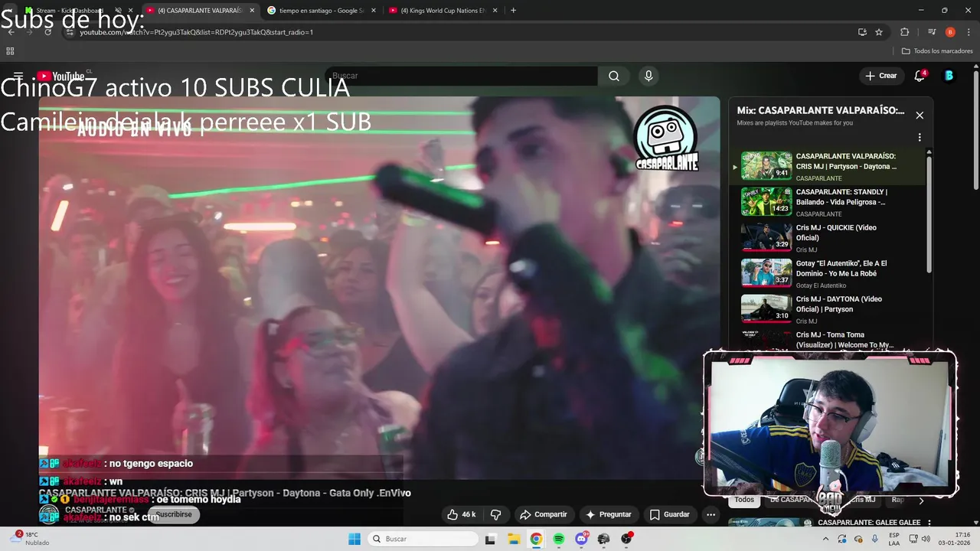Open Spotify from the taskbar
Screen dimensions: 980x551
(x=559, y=539)
